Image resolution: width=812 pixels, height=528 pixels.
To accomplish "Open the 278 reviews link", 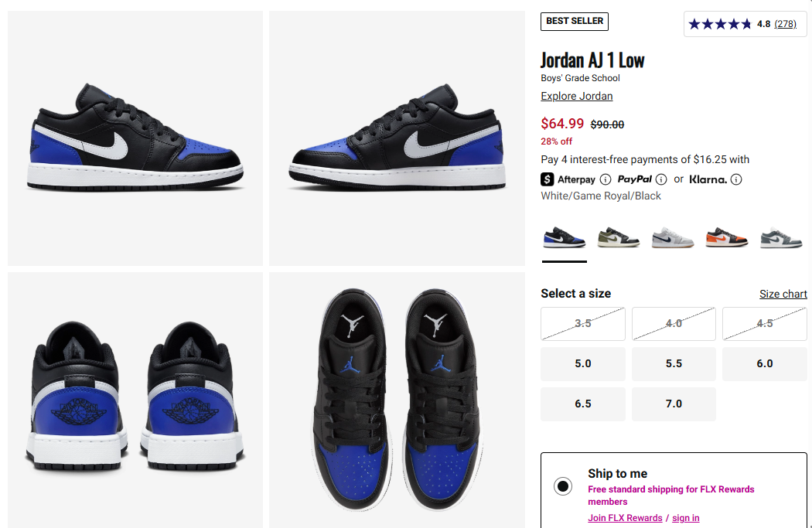I will [x=785, y=24].
